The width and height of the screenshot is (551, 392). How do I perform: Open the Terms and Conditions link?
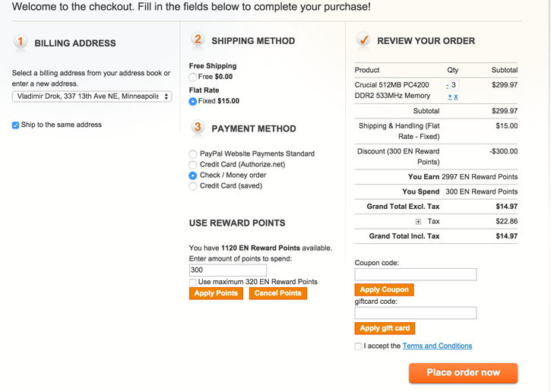pos(437,346)
